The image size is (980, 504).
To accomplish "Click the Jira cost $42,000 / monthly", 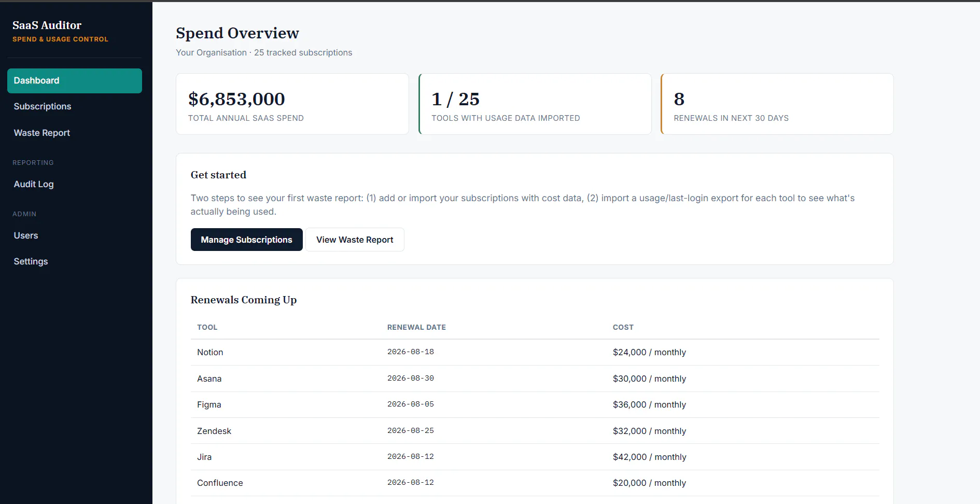I will pos(650,457).
